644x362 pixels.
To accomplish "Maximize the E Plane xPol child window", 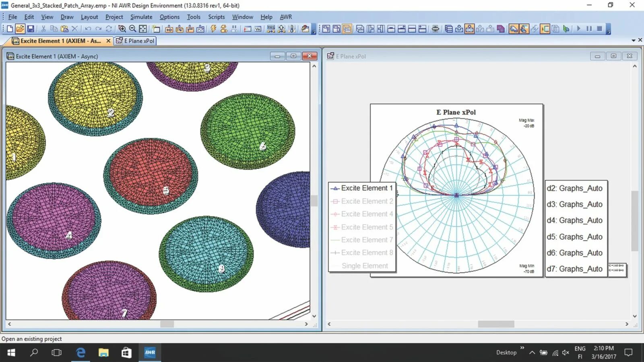I will pos(613,56).
